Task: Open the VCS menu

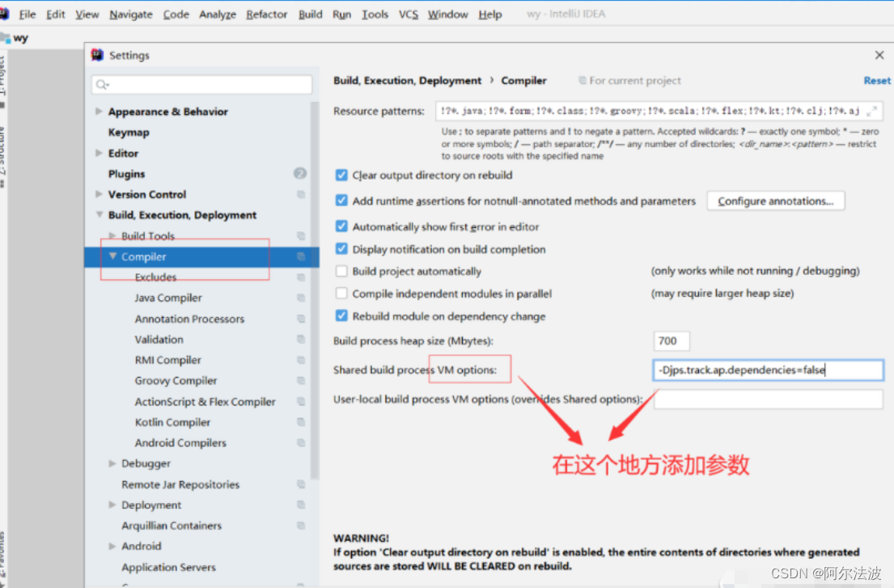Action: (409, 15)
